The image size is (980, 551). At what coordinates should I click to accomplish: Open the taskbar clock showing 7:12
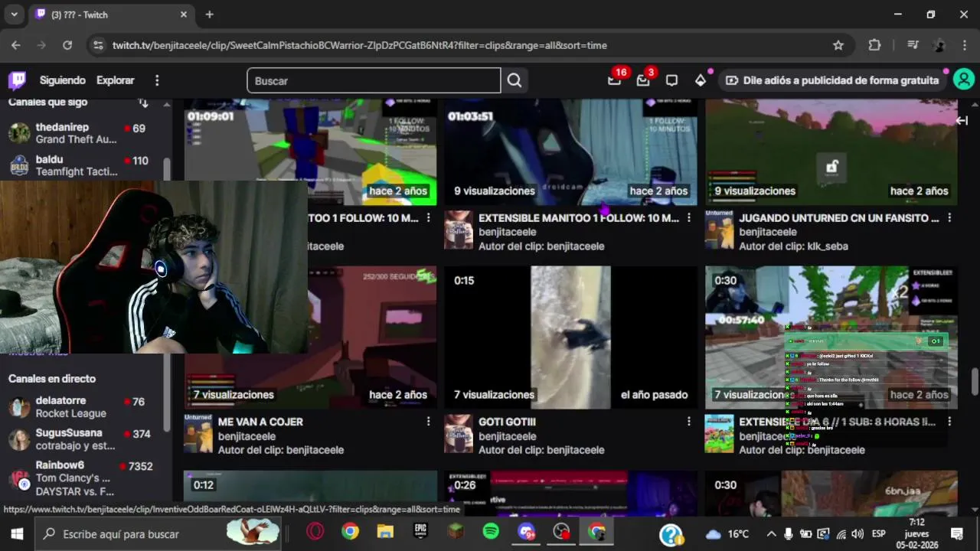[x=916, y=533]
